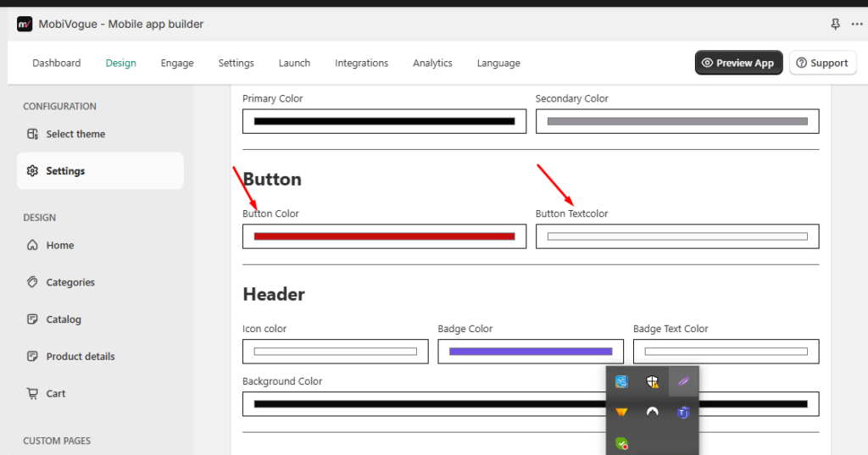View the Analytics tab
868x455 pixels.
(432, 63)
